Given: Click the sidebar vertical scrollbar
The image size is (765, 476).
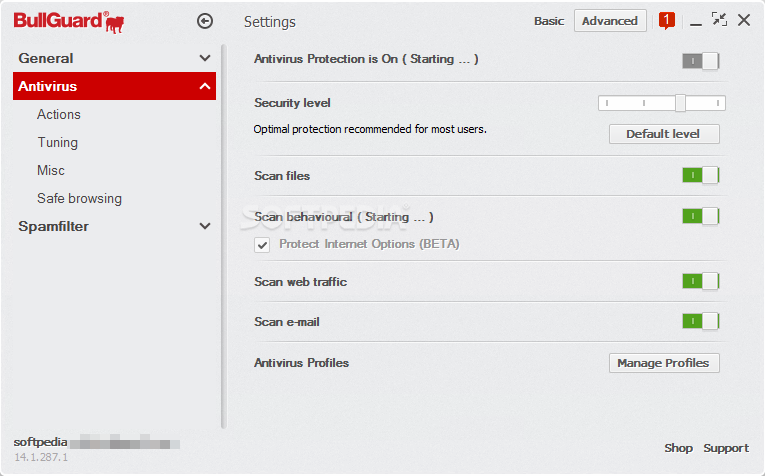Looking at the screenshot, I should pos(224,237).
